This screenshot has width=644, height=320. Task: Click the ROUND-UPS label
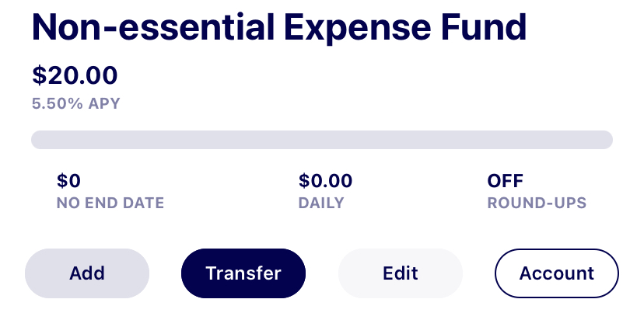[x=537, y=203]
